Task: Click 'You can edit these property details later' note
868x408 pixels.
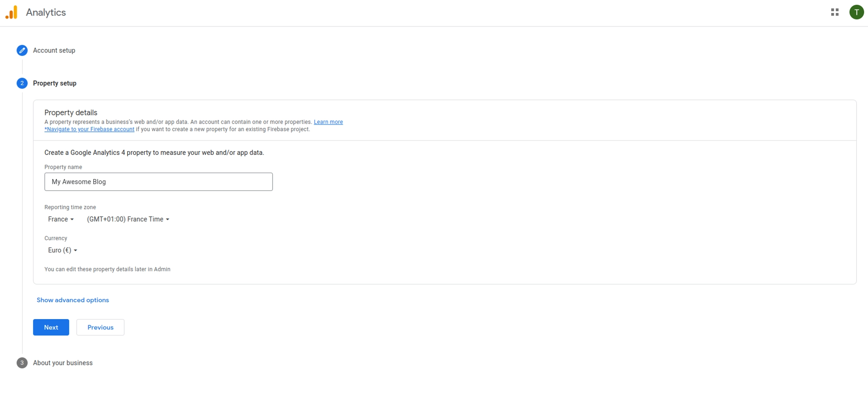Action: pyautogui.click(x=107, y=269)
